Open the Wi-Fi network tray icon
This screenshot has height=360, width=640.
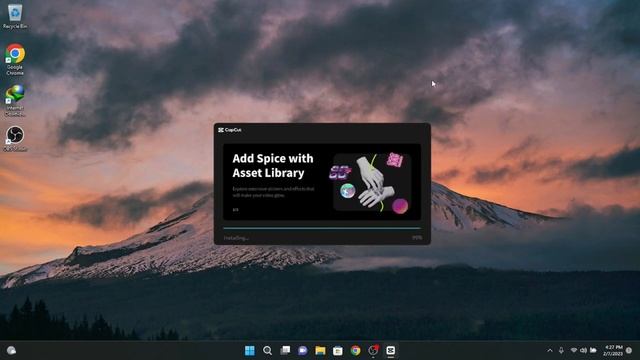573,351
